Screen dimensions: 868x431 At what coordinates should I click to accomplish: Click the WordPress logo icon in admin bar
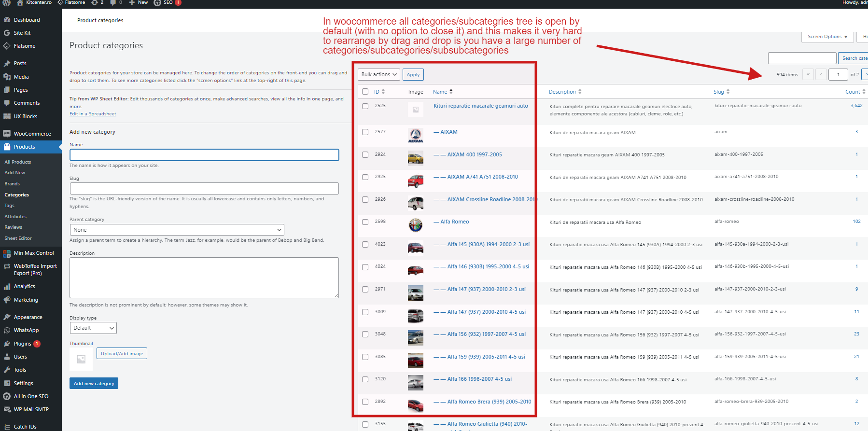click(x=7, y=2)
